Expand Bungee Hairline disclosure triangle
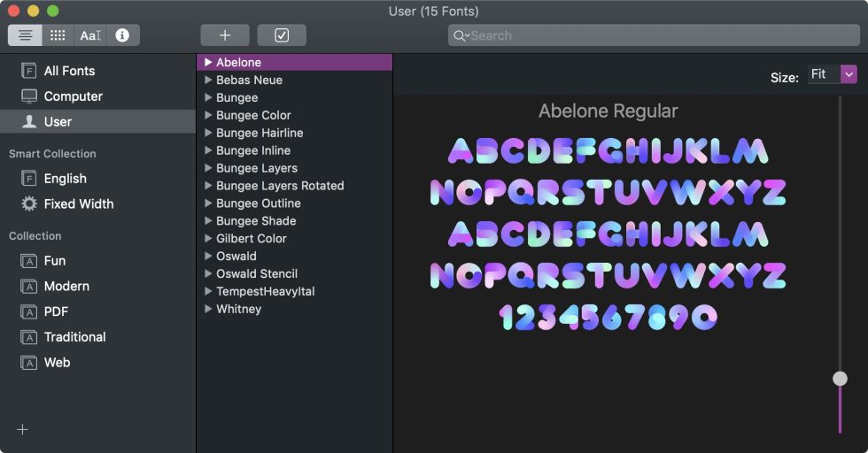Screen dimensions: 868x453 click(x=208, y=133)
